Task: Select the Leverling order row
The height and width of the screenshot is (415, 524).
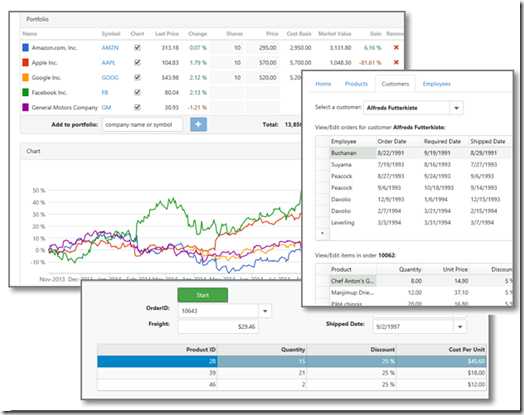Action: (x=414, y=223)
